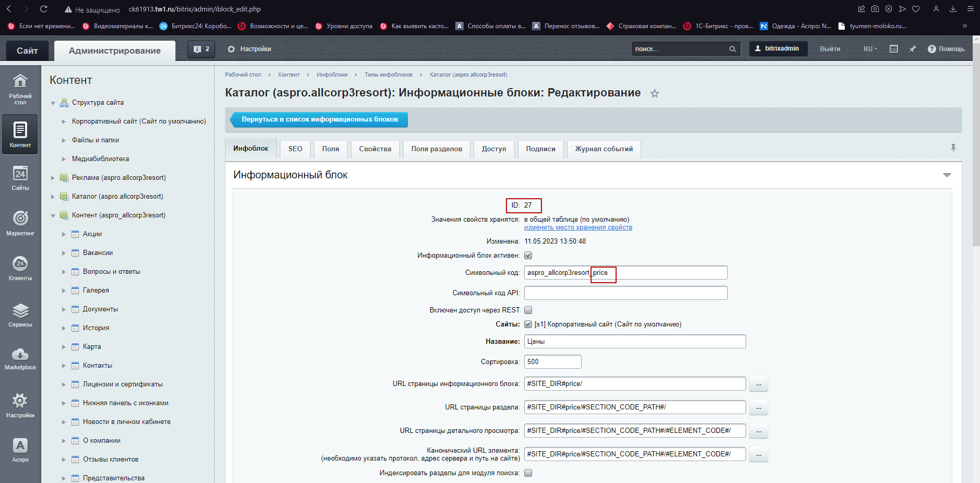
Task: Enable the 'Включен доступ через REST' checkbox
Action: click(528, 310)
